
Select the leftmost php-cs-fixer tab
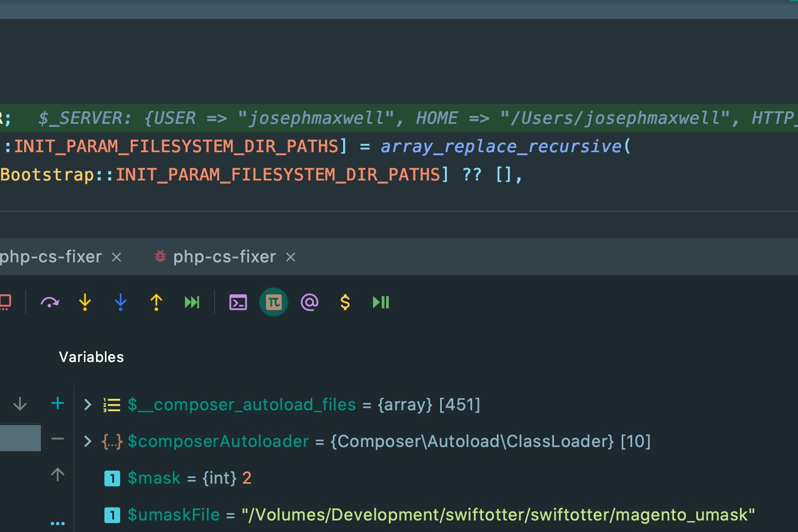tap(50, 257)
